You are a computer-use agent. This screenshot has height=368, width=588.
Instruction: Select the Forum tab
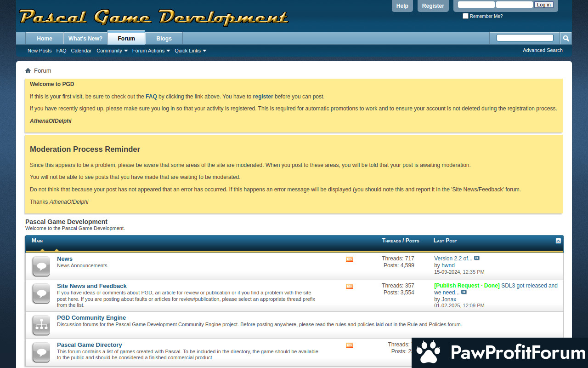tap(126, 38)
